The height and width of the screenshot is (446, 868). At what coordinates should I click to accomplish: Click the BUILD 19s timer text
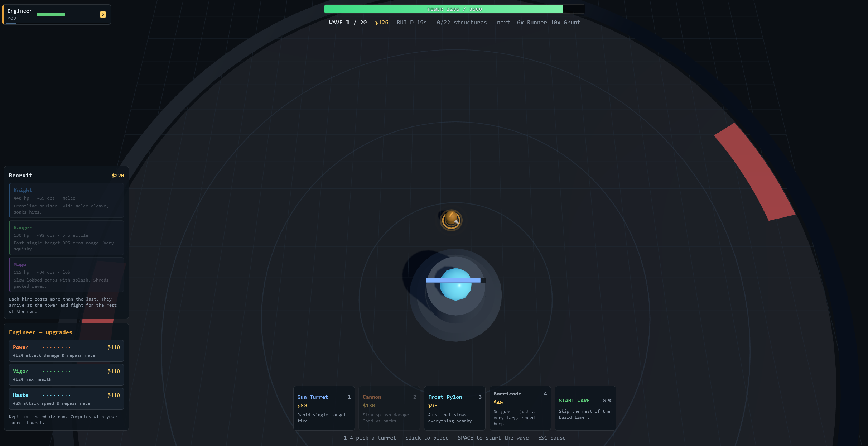pyautogui.click(x=412, y=23)
